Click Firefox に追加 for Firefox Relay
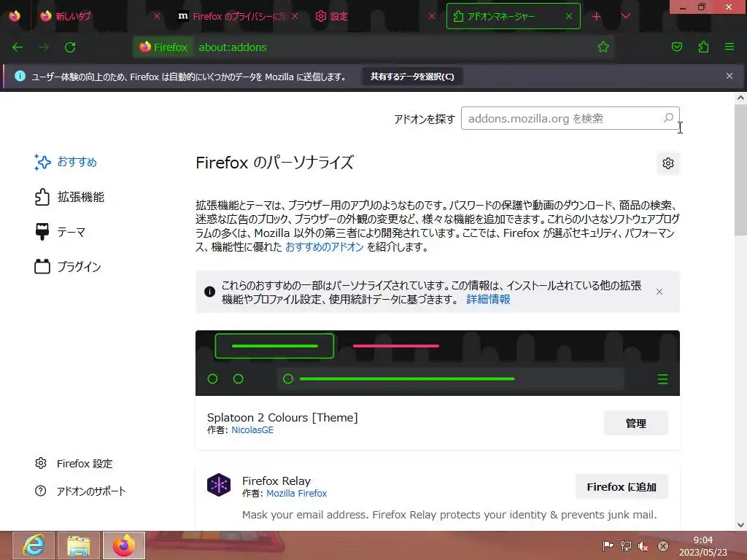 tap(622, 486)
